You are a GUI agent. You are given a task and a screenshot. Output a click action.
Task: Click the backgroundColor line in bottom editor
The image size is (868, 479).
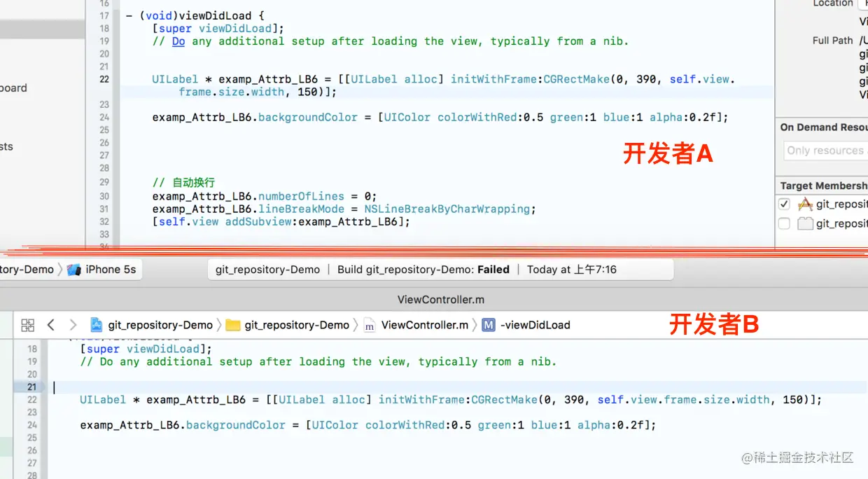point(368,425)
